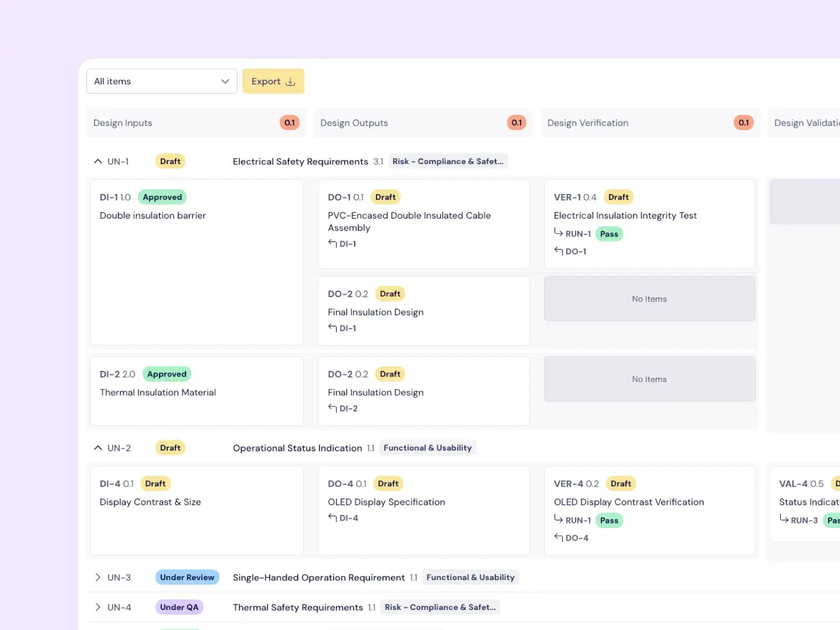Collapse the UN-1 requirement group
This screenshot has width=840, height=630.
(x=98, y=161)
